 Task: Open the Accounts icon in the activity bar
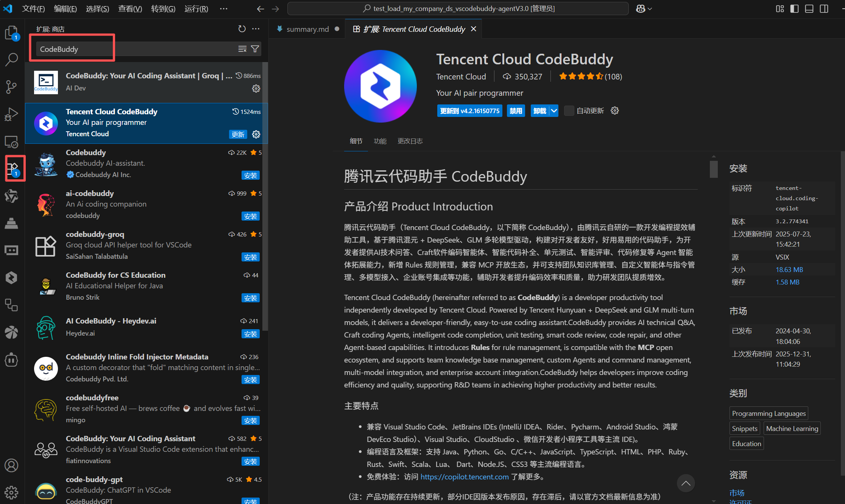(x=11, y=465)
